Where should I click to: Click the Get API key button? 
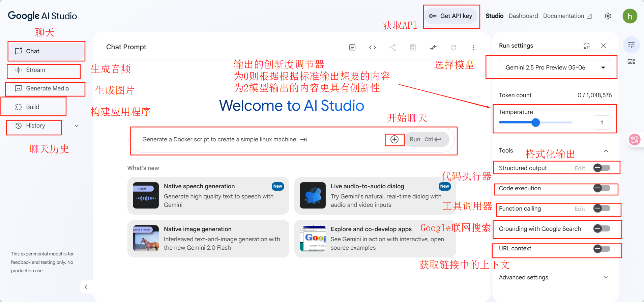(450, 16)
